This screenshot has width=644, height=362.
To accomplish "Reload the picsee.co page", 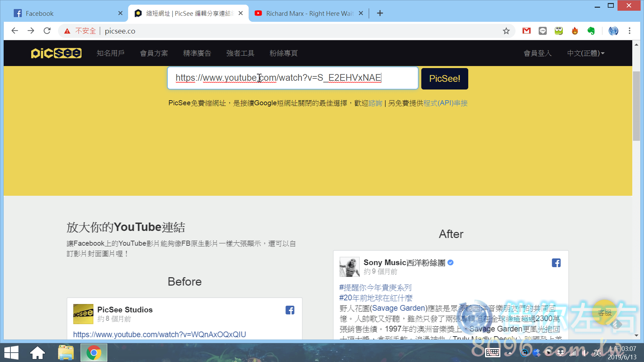I will click(47, 31).
